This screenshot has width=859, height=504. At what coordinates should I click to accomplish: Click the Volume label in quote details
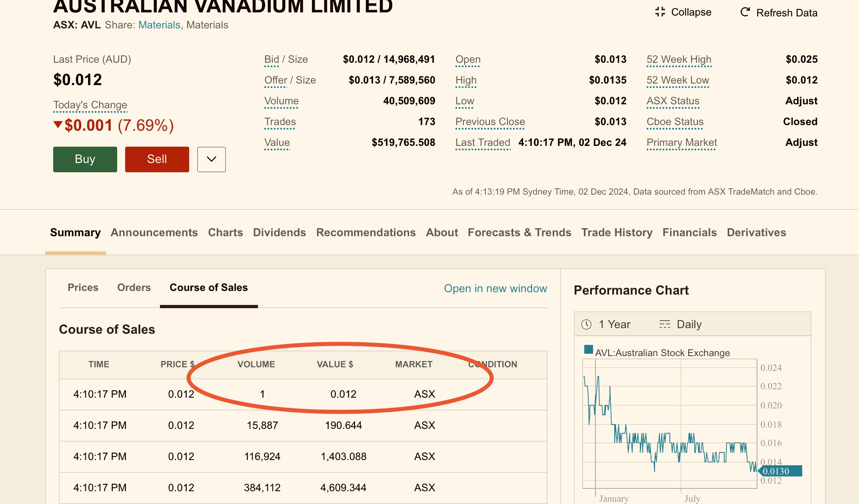click(x=282, y=101)
